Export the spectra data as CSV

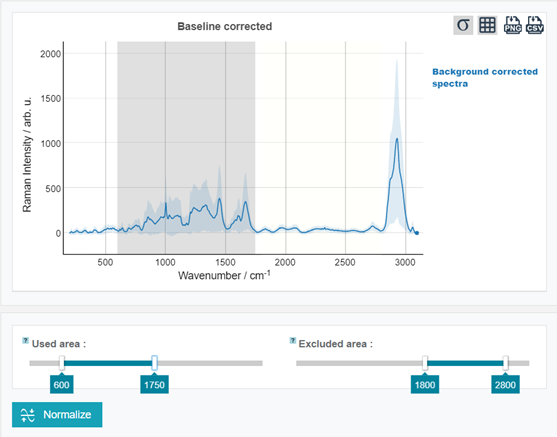click(535, 25)
